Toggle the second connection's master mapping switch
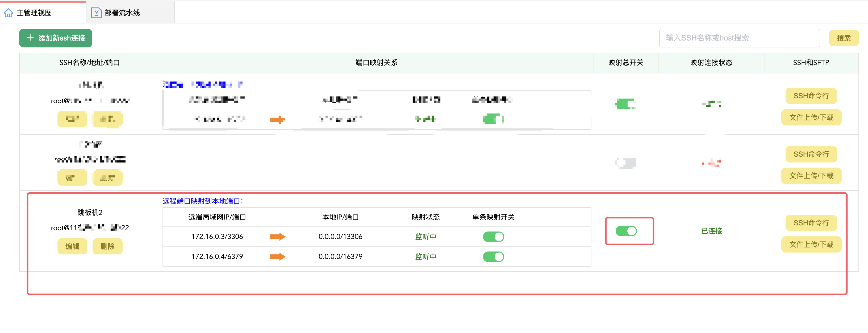The height and width of the screenshot is (333, 868). click(x=626, y=163)
